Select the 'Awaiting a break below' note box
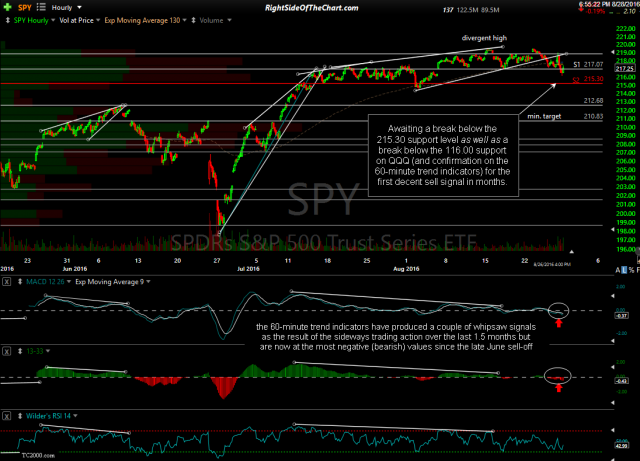Image resolution: width=640 pixels, height=461 pixels. (443, 155)
